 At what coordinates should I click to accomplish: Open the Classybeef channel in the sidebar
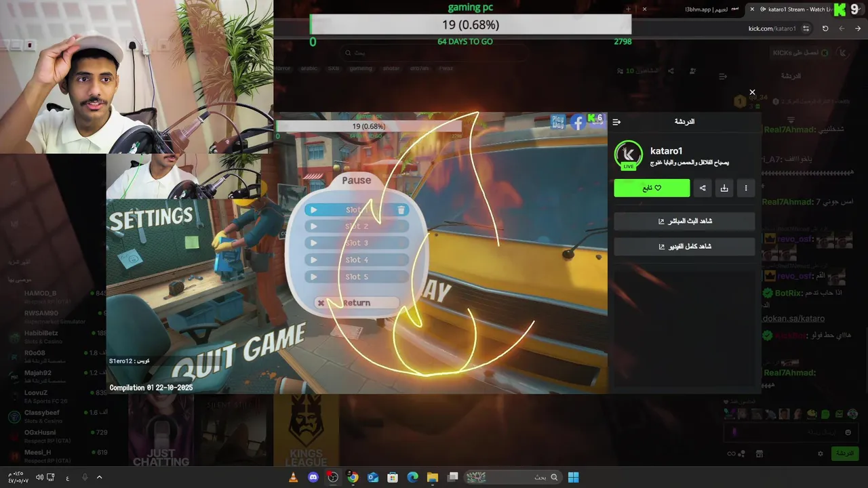[58, 415]
